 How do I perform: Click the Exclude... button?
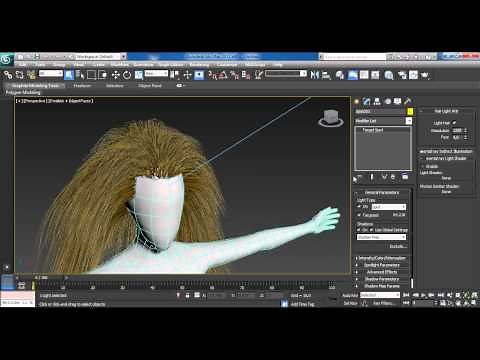[398, 246]
